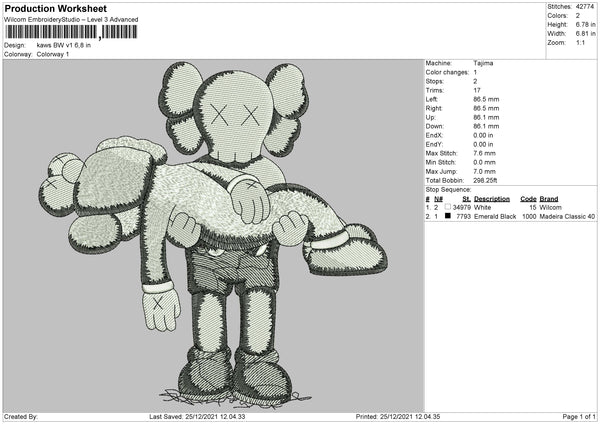Select the 'Colorway 1' value
The height and width of the screenshot is (424, 600).
coord(53,54)
